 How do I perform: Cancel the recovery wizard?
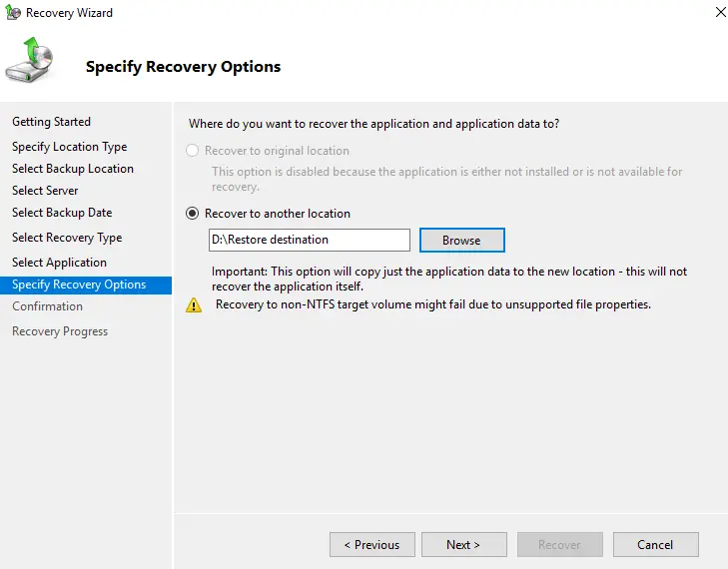pyautogui.click(x=655, y=545)
